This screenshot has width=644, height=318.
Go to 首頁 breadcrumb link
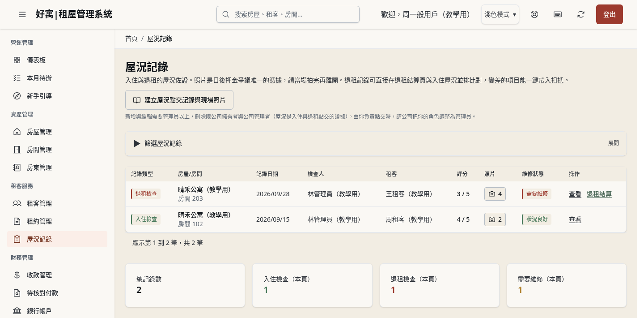tap(131, 39)
